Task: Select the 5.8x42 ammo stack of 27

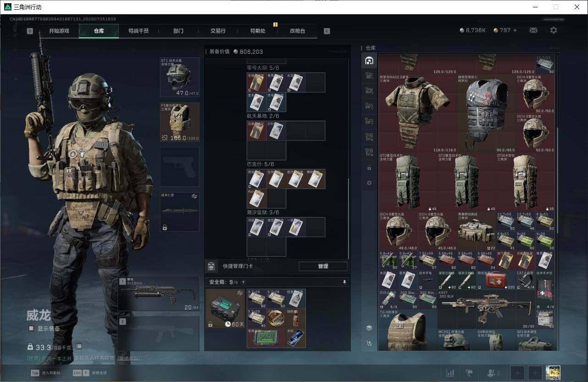Action: click(408, 260)
